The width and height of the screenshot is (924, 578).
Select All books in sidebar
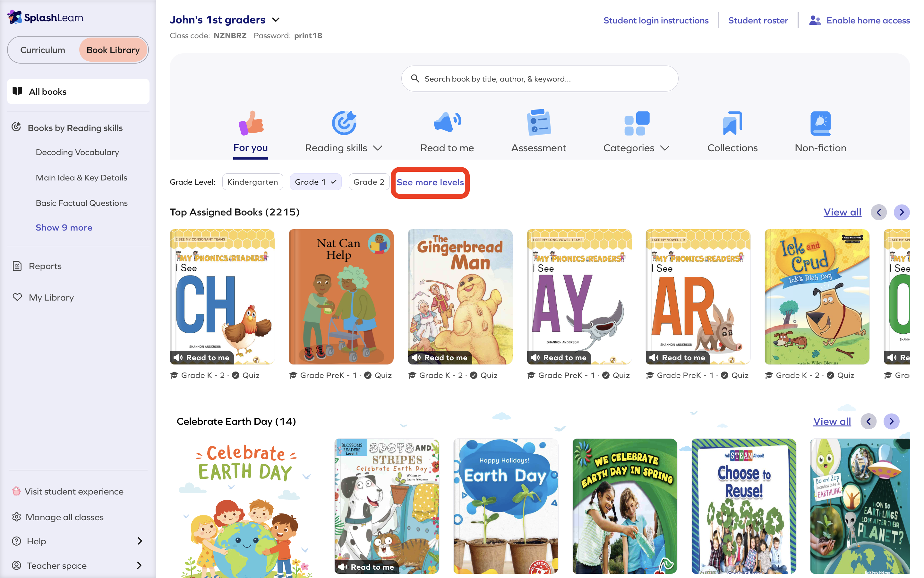(x=78, y=92)
